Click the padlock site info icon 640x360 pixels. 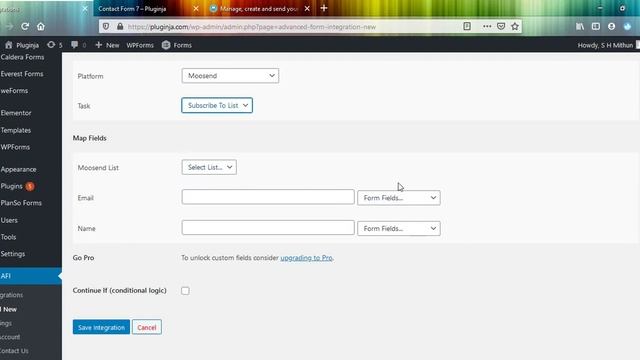(120, 27)
